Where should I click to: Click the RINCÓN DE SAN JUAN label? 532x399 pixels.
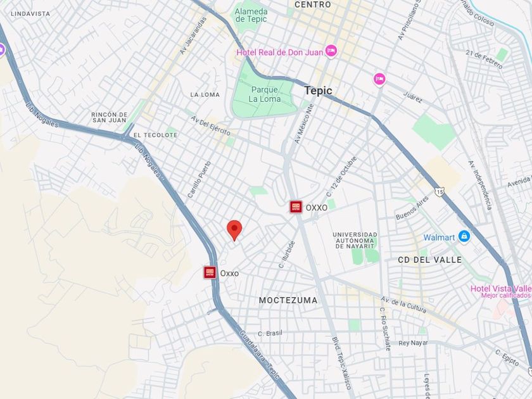(x=109, y=117)
